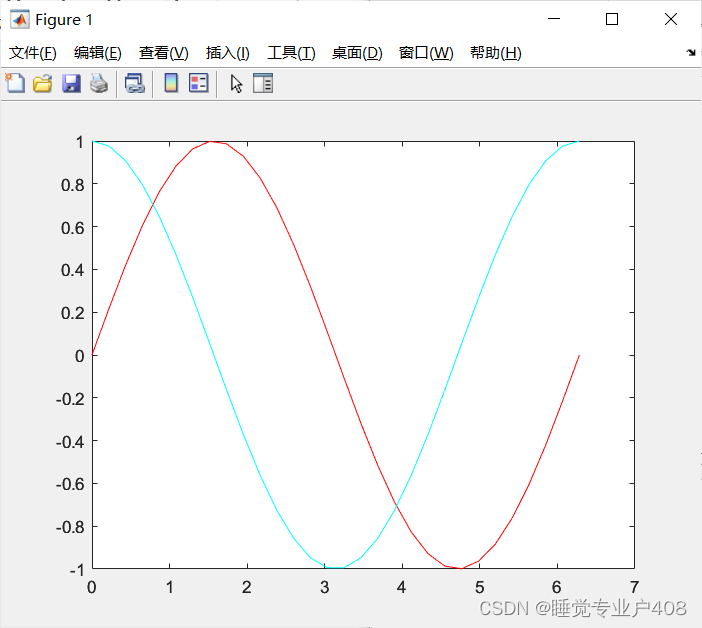The width and height of the screenshot is (702, 628).
Task: Select the Edit Plot arrow tool
Action: coord(236,84)
